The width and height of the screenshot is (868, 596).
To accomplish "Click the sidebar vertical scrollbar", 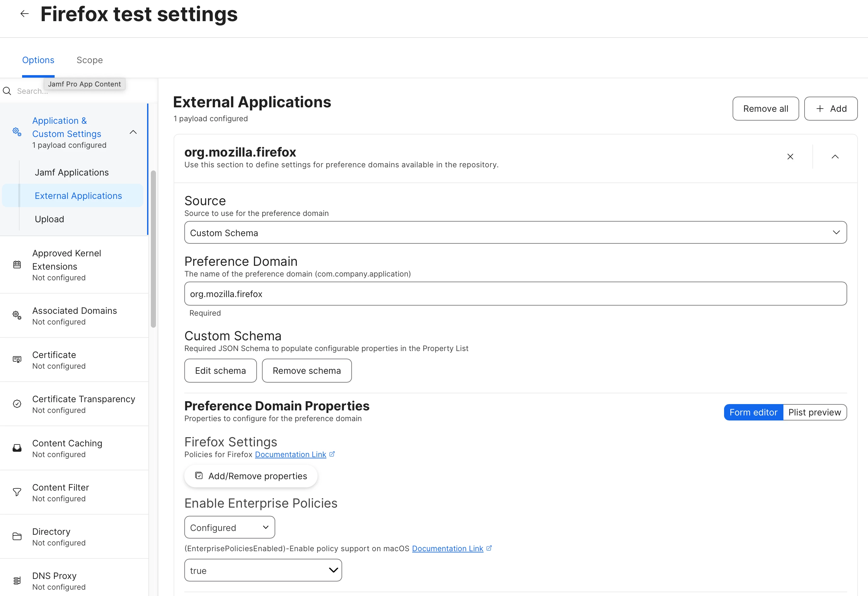I will click(x=153, y=249).
